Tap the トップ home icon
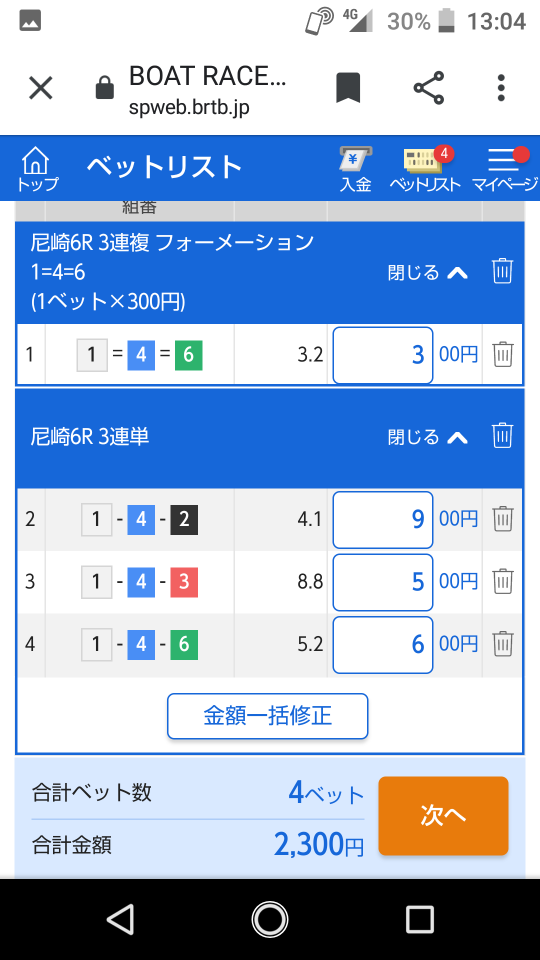Viewport: 540px width, 960px height. (x=37, y=169)
